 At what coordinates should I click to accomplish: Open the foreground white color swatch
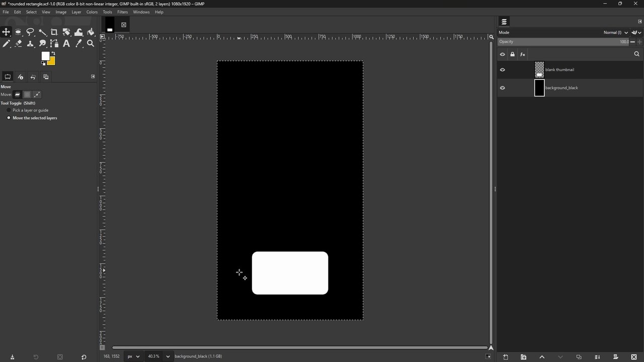(x=45, y=55)
